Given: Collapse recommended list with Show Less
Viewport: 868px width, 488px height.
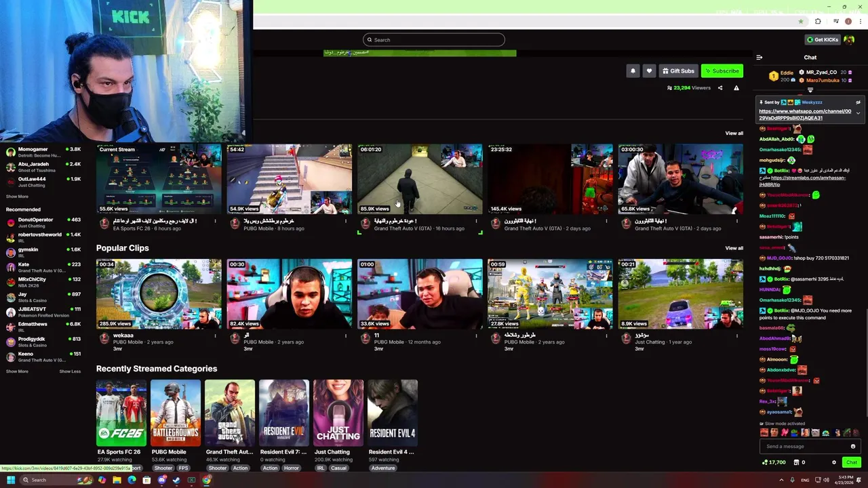Looking at the screenshot, I should coord(70,371).
